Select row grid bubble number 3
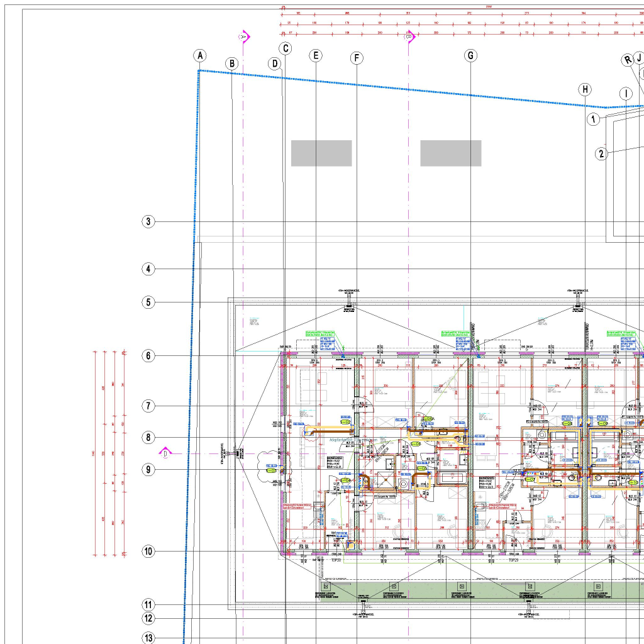Image resolution: width=644 pixels, height=644 pixels. tap(148, 221)
